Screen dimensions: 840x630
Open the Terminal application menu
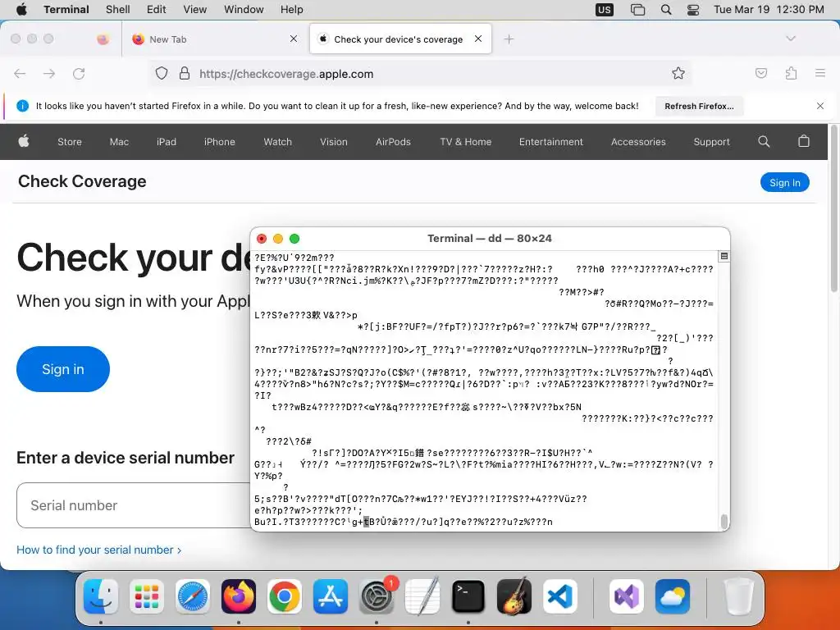click(66, 10)
